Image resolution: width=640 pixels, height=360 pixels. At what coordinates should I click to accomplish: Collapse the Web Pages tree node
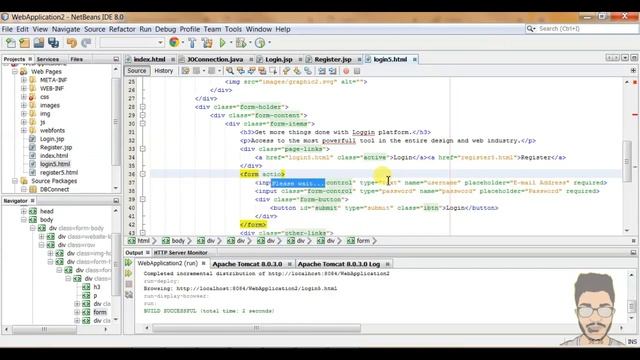(x=15, y=71)
